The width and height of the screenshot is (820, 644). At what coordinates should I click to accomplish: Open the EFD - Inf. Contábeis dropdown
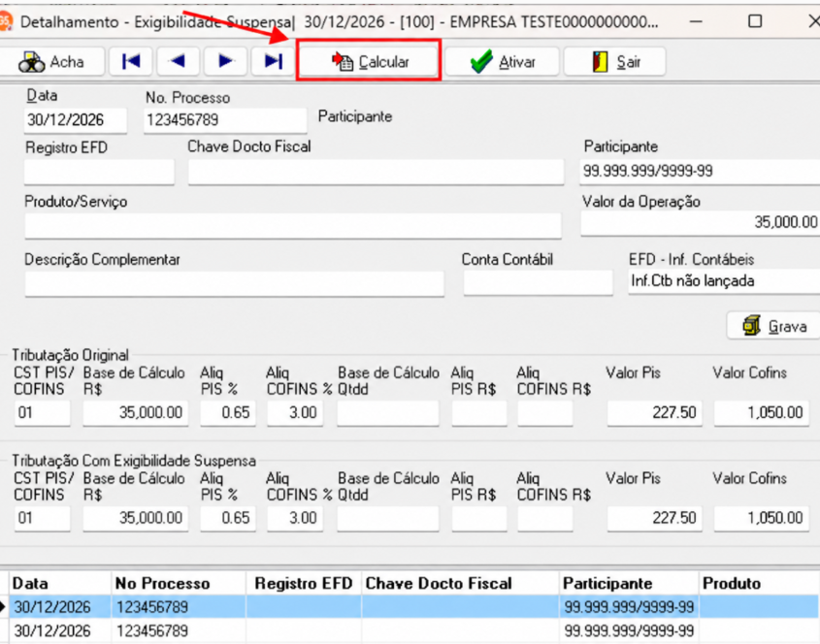tap(724, 281)
